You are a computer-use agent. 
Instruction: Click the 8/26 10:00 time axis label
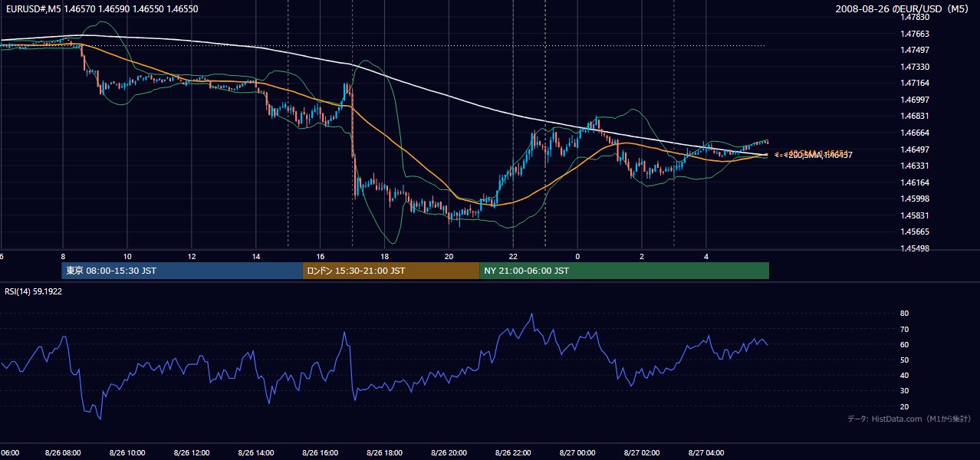[x=127, y=452]
